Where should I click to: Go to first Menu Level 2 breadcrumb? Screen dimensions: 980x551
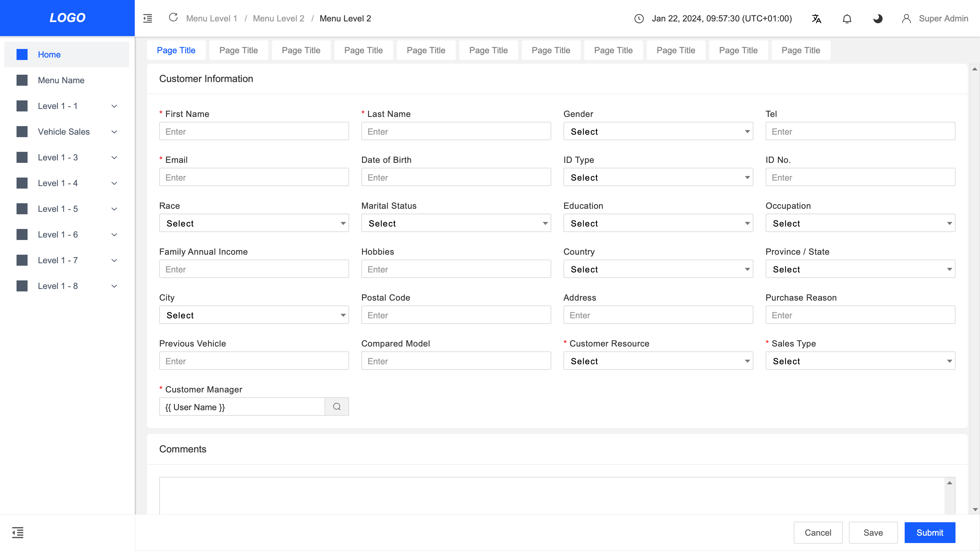(x=278, y=19)
